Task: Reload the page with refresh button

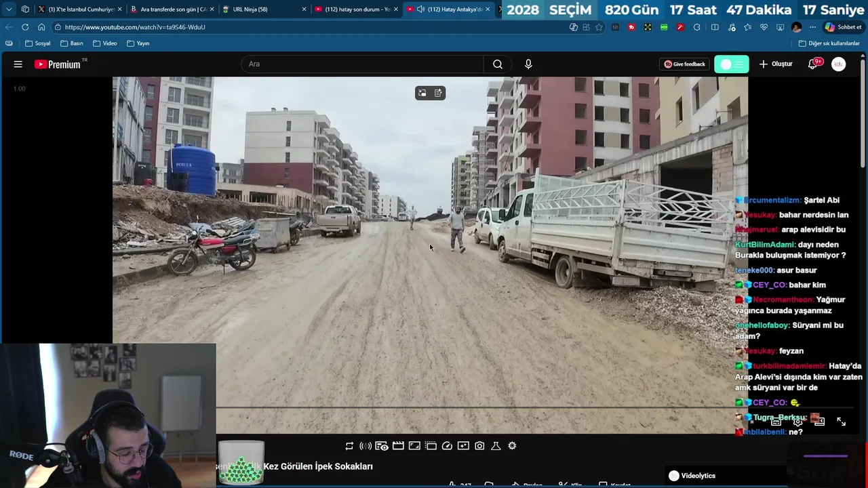Action: coord(25,27)
